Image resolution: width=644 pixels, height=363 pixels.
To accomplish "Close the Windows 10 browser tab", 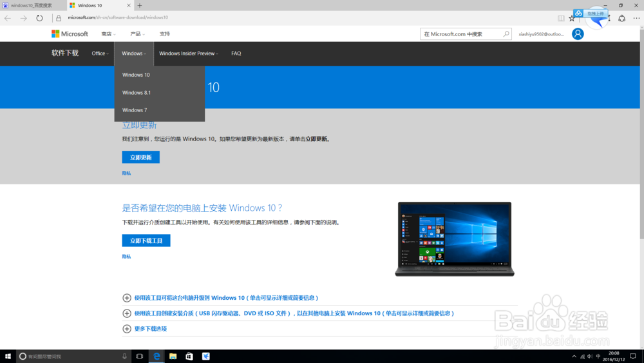I will [129, 5].
